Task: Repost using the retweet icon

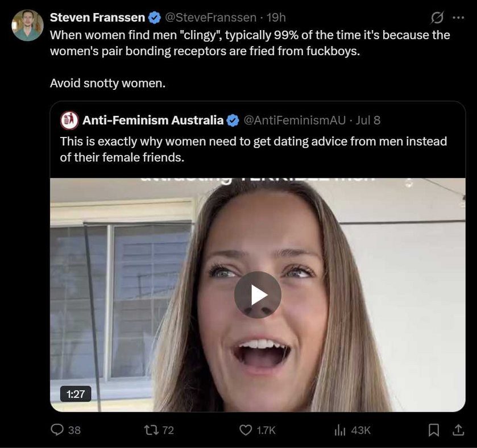Action: (151, 430)
